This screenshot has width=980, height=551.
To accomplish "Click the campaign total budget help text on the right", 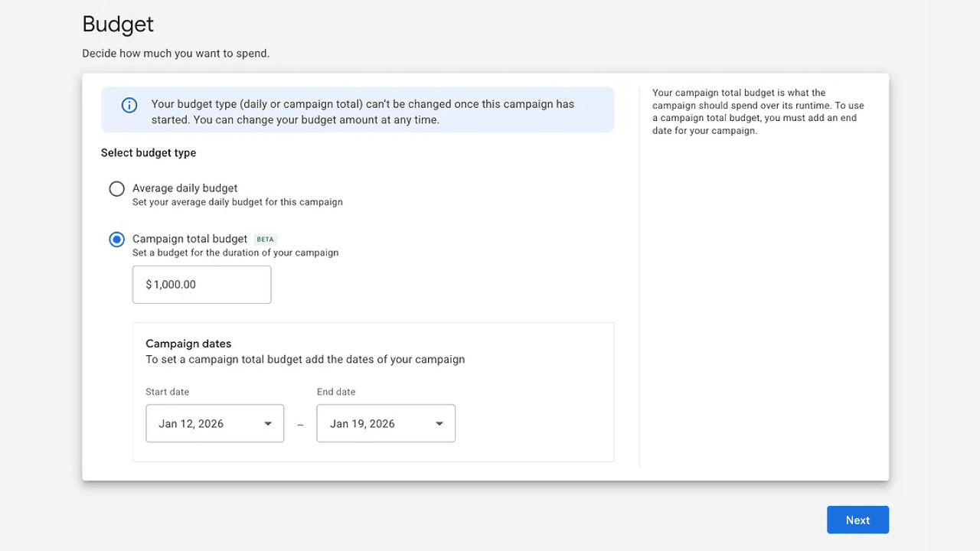I will tap(758, 112).
